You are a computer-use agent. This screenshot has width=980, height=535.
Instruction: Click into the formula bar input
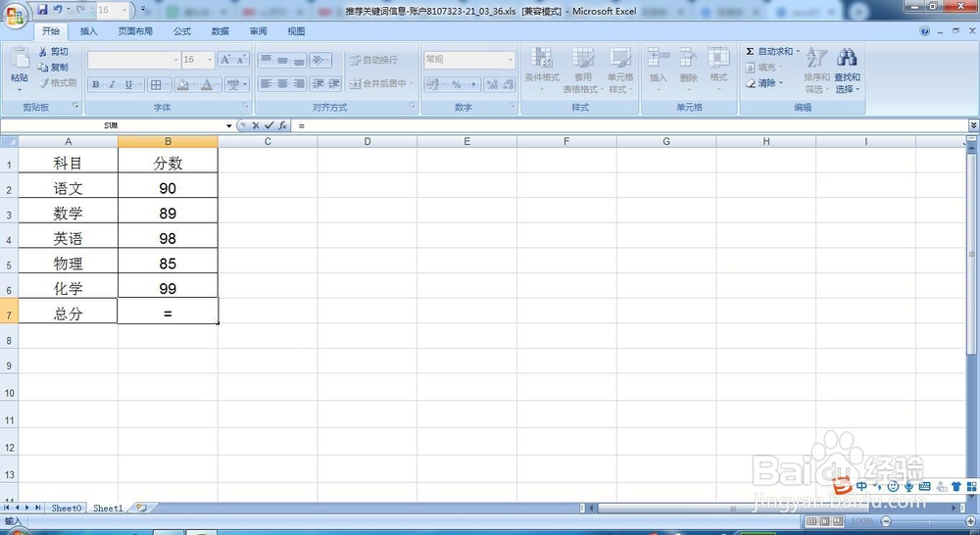pos(630,125)
